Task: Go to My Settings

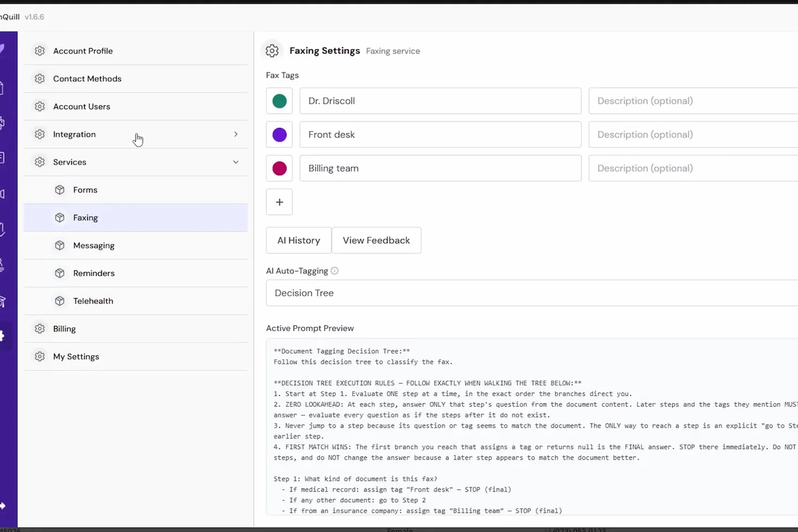Action: click(136, 356)
